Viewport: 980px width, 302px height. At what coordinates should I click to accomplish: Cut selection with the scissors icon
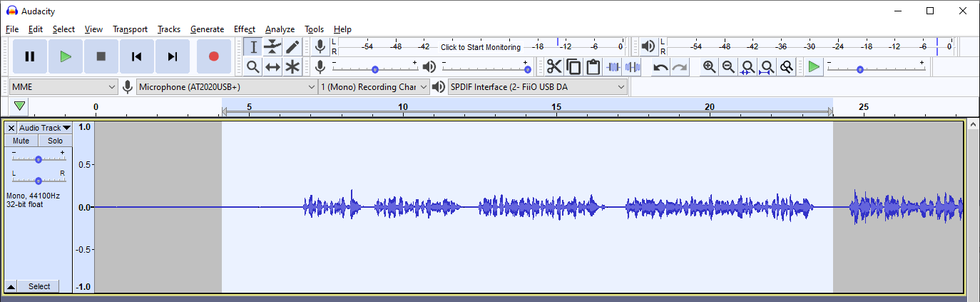pyautogui.click(x=554, y=67)
